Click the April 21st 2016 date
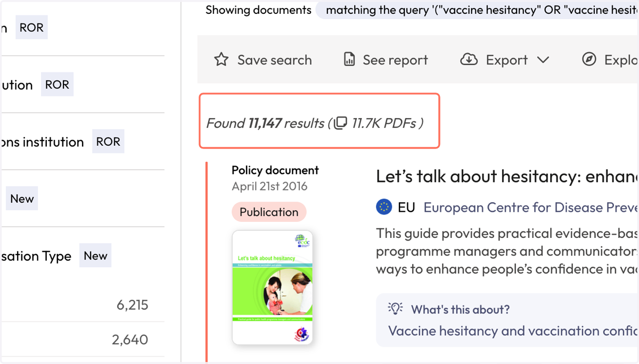The height and width of the screenshot is (364, 639). pos(269,186)
